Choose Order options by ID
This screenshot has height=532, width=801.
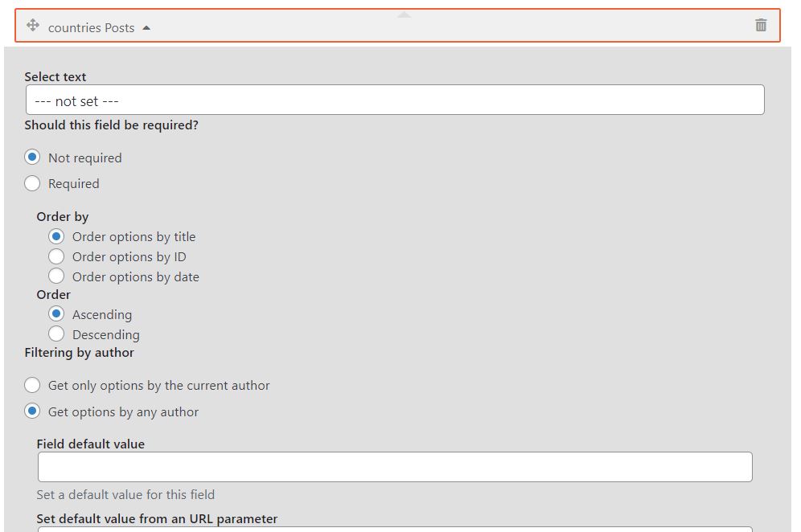(56, 256)
